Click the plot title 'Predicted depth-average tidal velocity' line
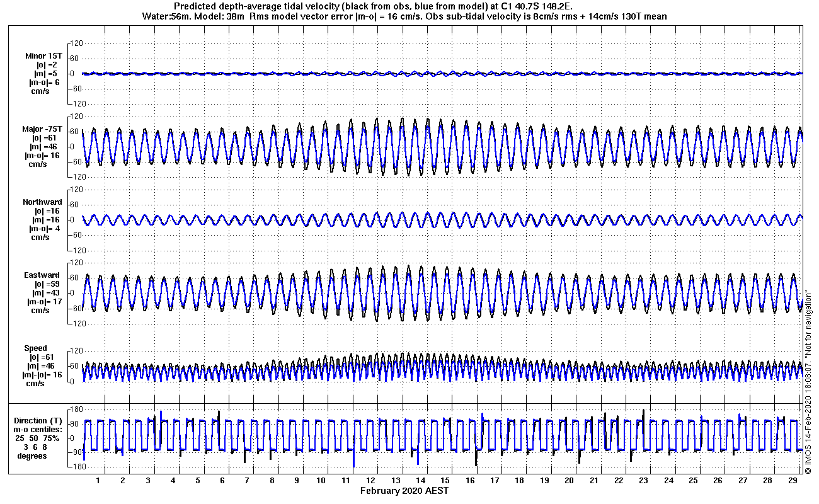The width and height of the screenshot is (819, 504). coord(372,6)
